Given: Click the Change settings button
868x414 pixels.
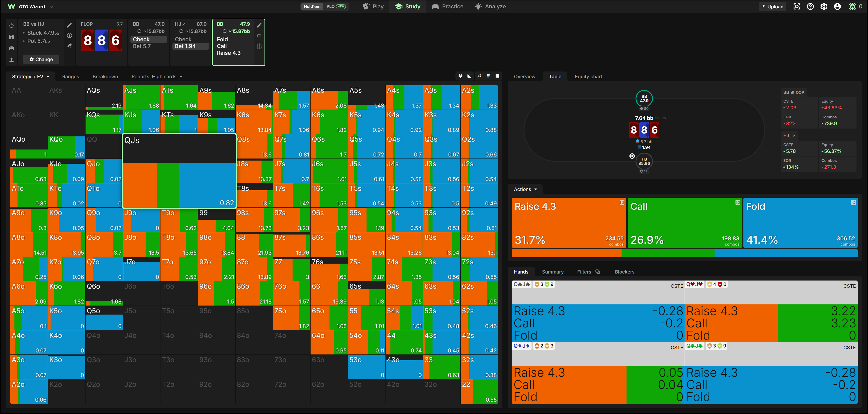Looking at the screenshot, I should click(x=41, y=59).
